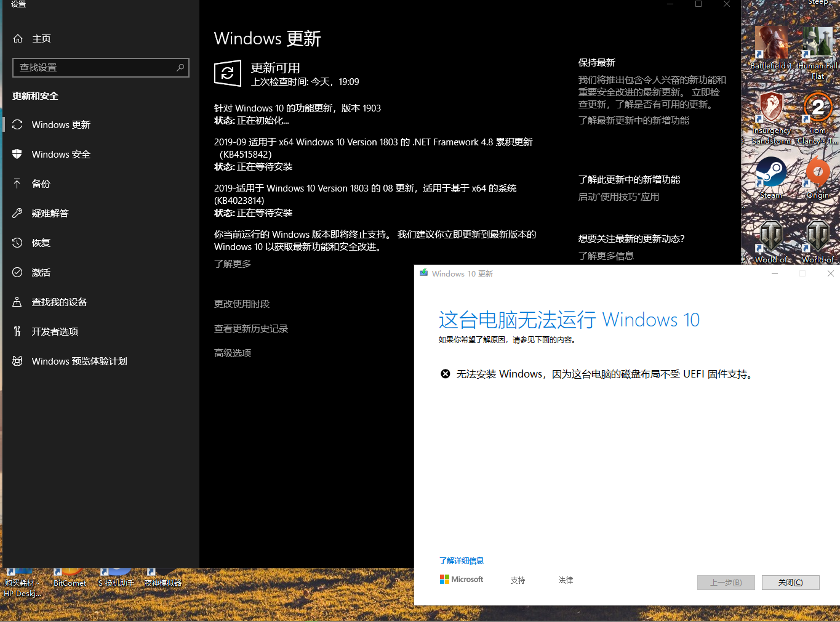
Task: Click 了解详细信息 link in upgrade dialog
Action: point(462,560)
